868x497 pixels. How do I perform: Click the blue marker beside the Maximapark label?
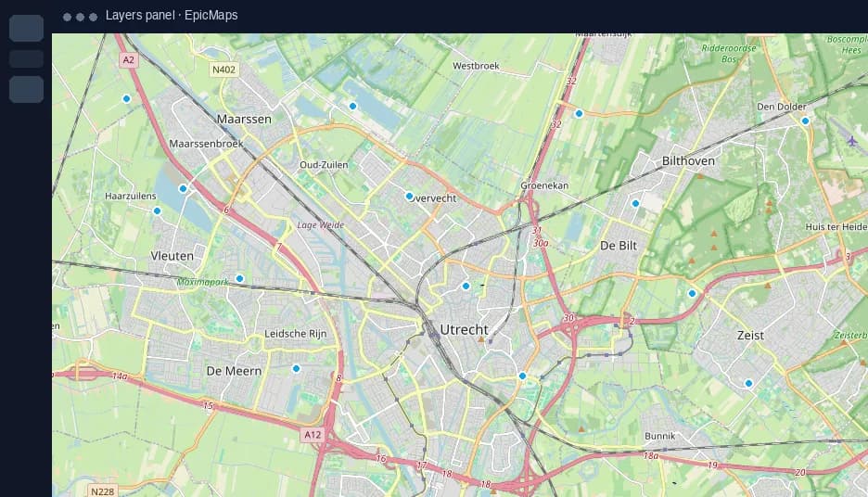[239, 278]
